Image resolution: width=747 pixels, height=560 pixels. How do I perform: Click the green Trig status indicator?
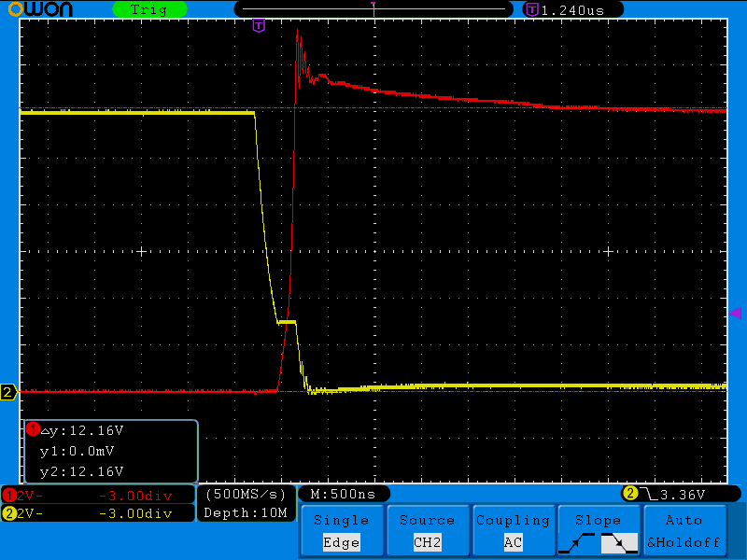149,9
